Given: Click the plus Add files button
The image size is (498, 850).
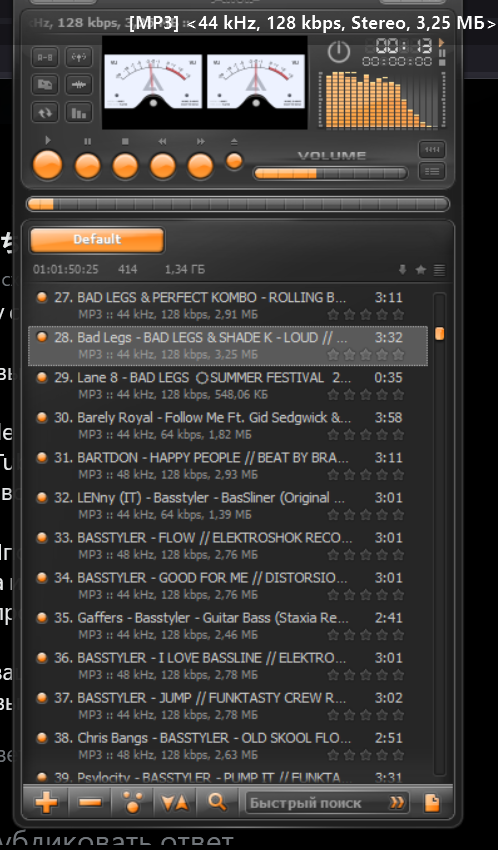Looking at the screenshot, I should coord(46,803).
